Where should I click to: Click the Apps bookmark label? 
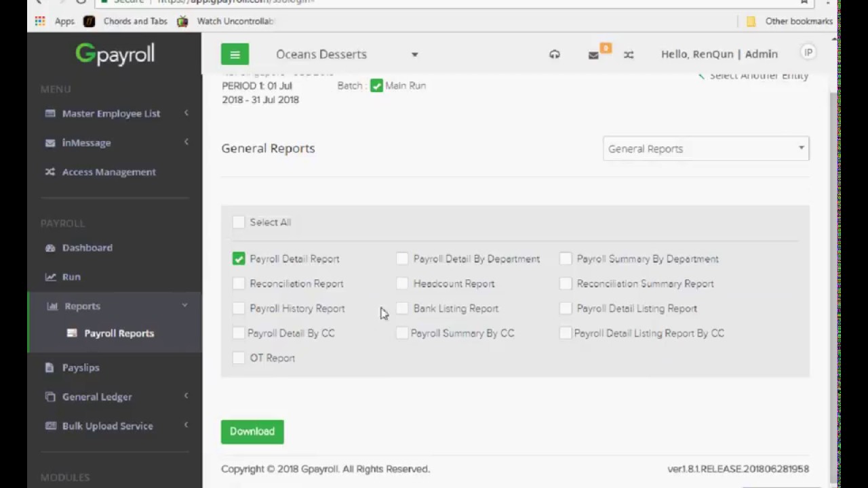64,21
